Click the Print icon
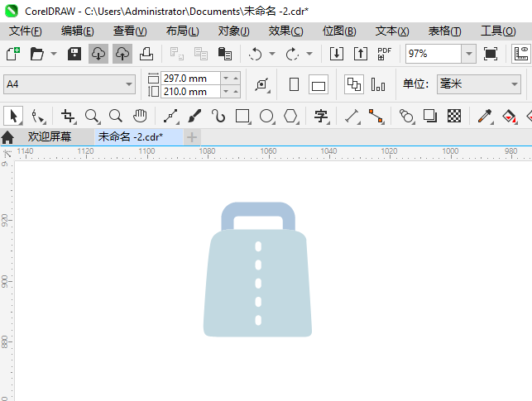 [x=146, y=54]
